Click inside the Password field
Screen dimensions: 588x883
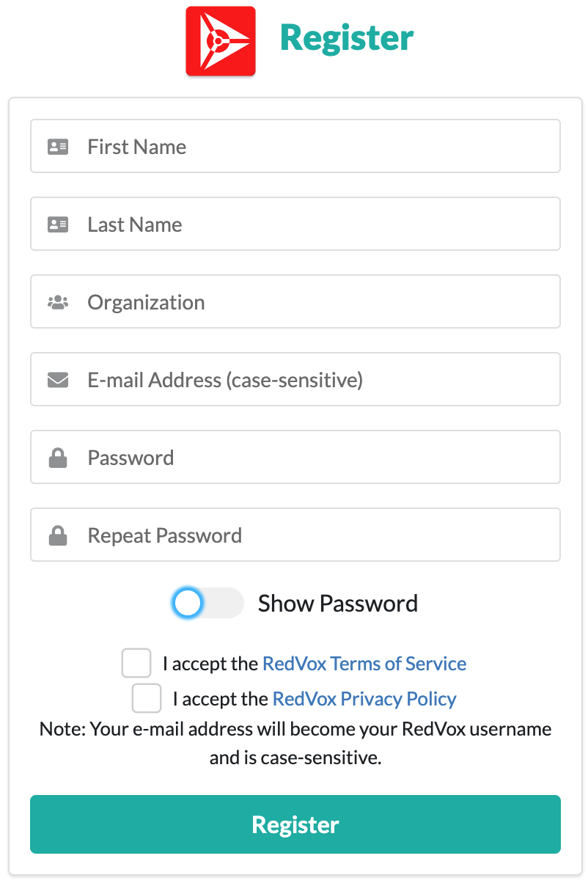(315, 458)
